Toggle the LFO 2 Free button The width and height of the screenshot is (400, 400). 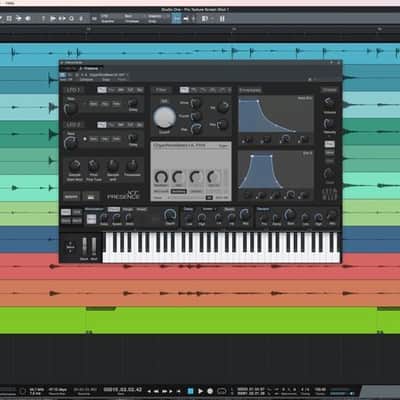(x=116, y=139)
